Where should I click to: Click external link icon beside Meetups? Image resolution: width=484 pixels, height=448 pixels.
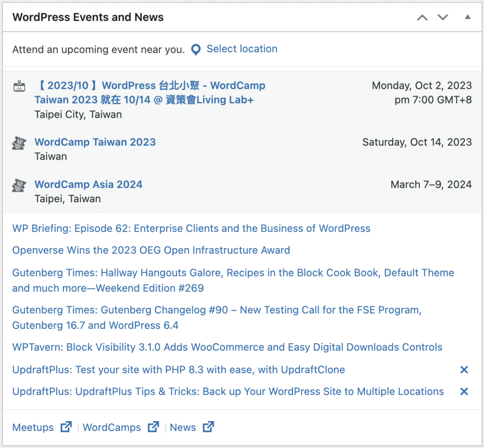click(66, 427)
